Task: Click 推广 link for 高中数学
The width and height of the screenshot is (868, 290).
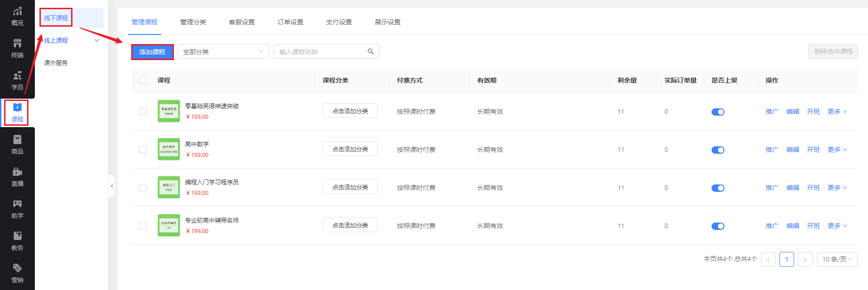Action: [x=772, y=150]
